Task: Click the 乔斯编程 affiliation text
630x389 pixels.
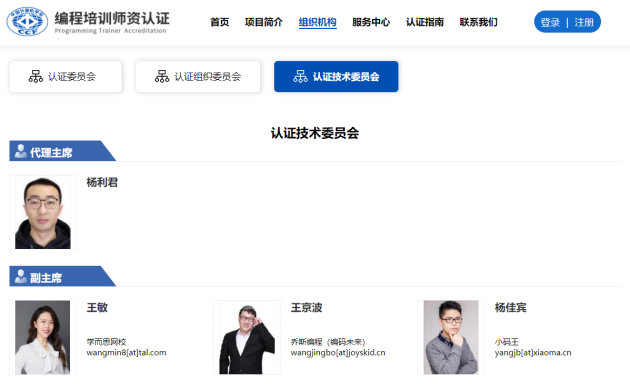Action: pyautogui.click(x=328, y=342)
